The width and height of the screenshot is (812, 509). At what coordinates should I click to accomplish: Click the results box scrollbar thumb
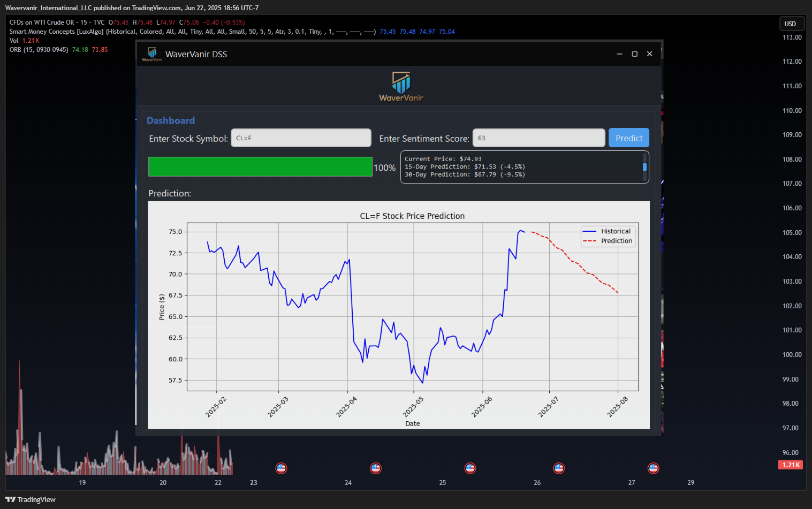(x=644, y=167)
